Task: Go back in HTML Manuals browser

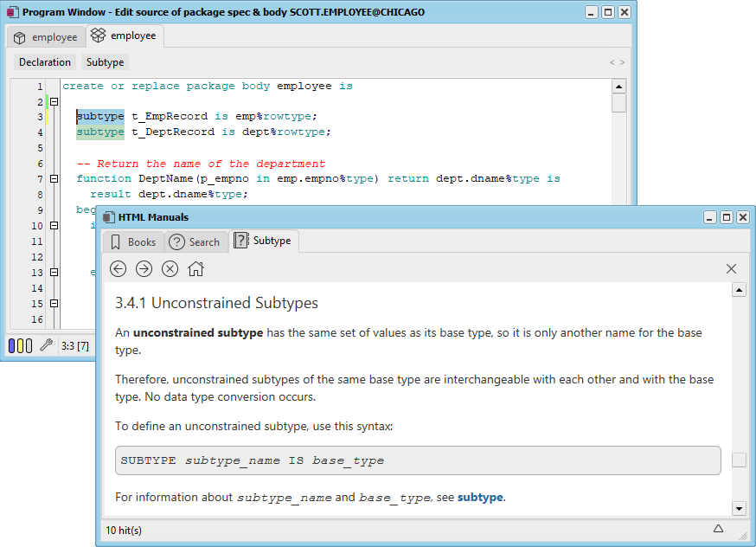Action: point(119,268)
